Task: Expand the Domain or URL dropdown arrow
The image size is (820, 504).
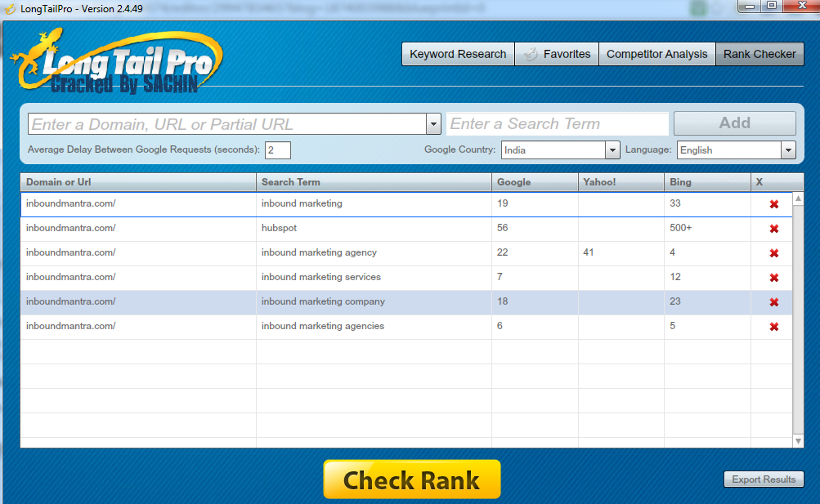Action: point(433,124)
